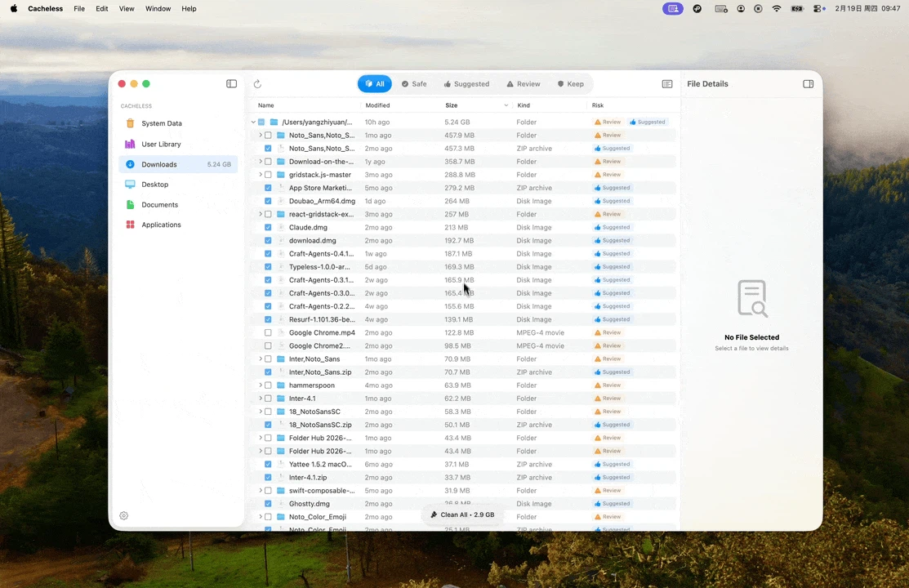This screenshot has width=909, height=588.
Task: Collapse the /Users/yangzhiyuan folder
Action: [x=252, y=122]
